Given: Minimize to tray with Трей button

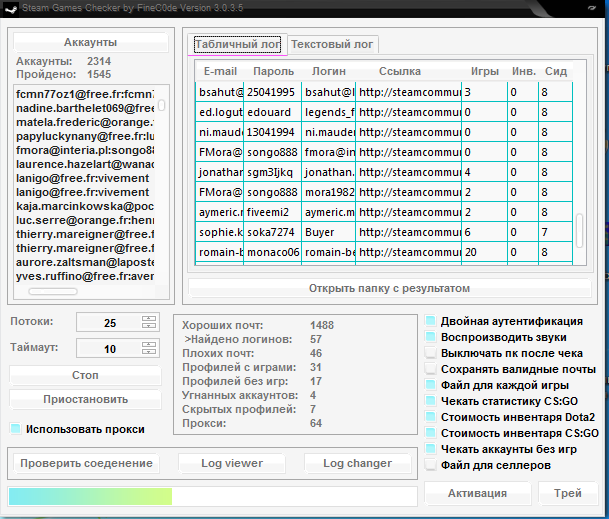Looking at the screenshot, I should [x=568, y=493].
